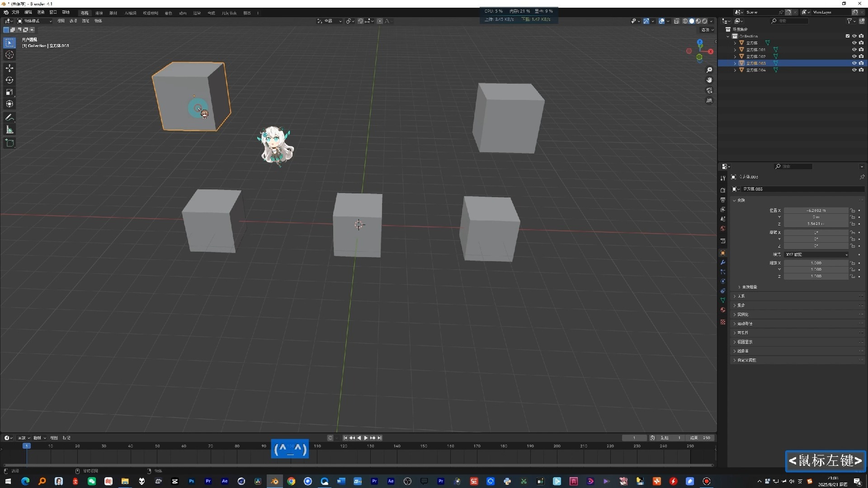Enable rendered viewport shading
868x488 pixels.
(704, 21)
